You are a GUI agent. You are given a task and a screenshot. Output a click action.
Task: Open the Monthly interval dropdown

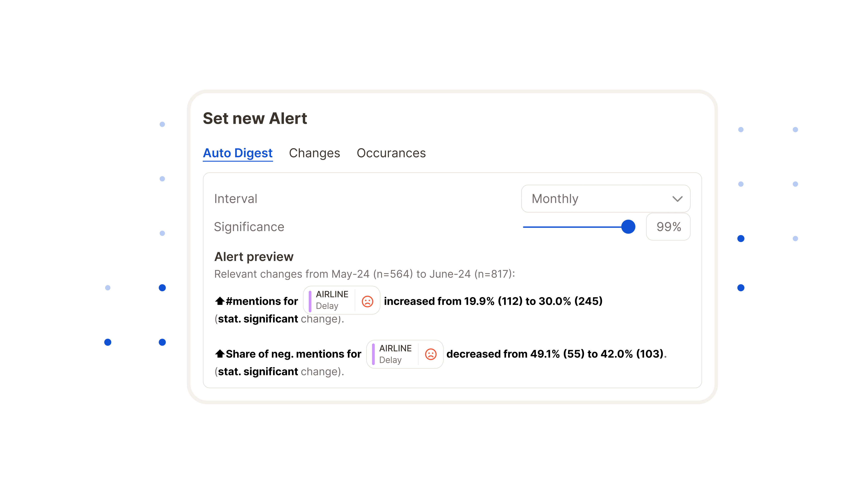[606, 199]
